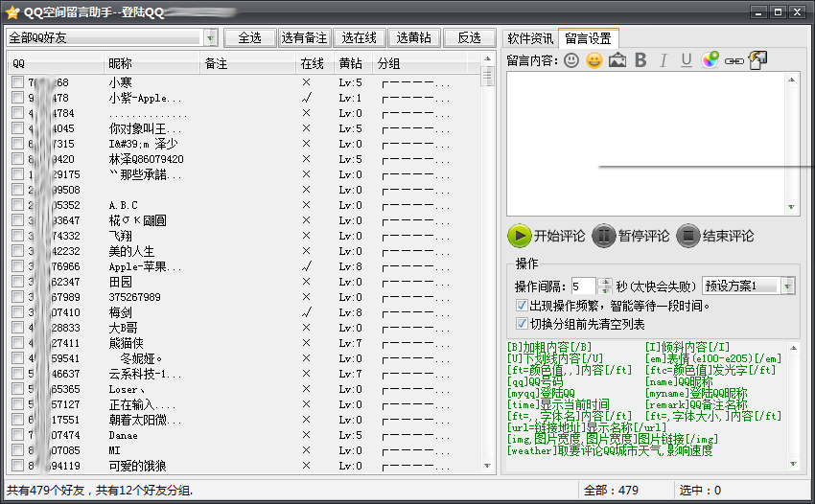Click the [B]加粗内容[/B] tag hint
The image size is (815, 504).
pyautogui.click(x=549, y=347)
